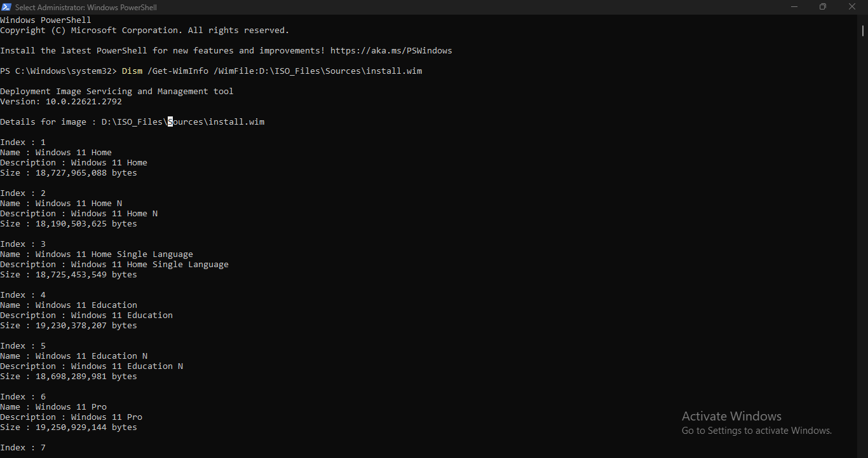Minimize the PowerShell window
868x458 pixels.
coord(794,7)
